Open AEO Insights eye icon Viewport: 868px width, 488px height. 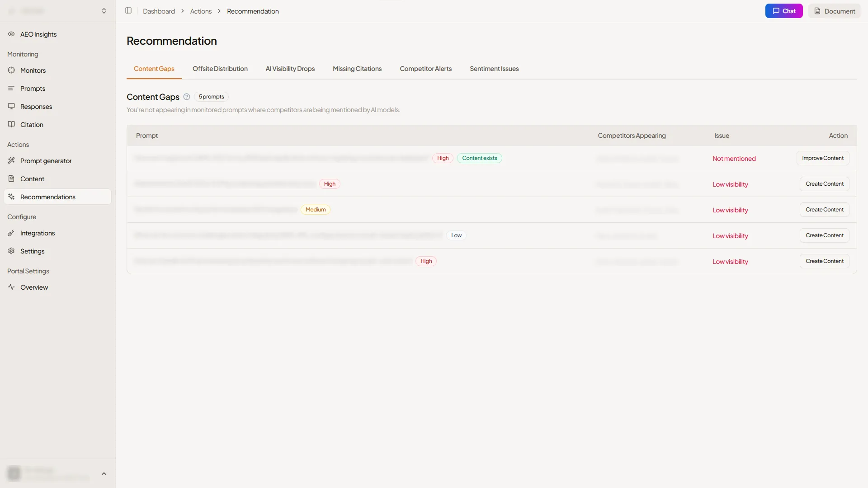point(11,34)
